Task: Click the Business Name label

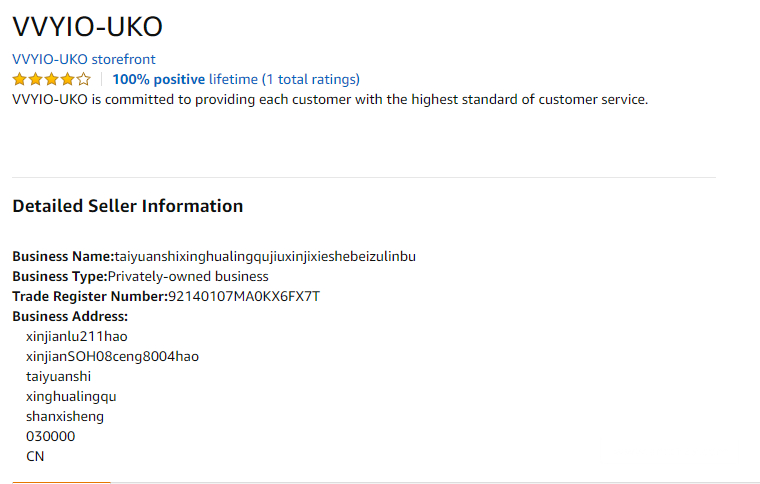Action: click(63, 256)
